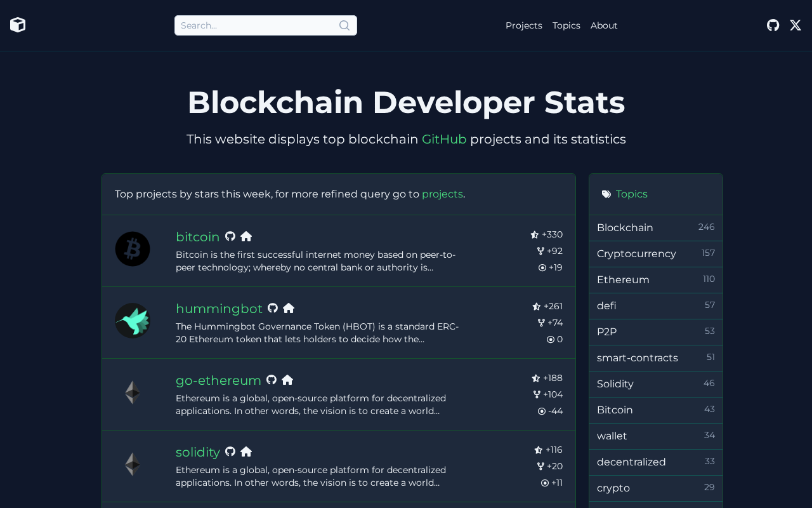Open the GitHub icon in the header
The width and height of the screenshot is (812, 508).
click(x=773, y=25)
